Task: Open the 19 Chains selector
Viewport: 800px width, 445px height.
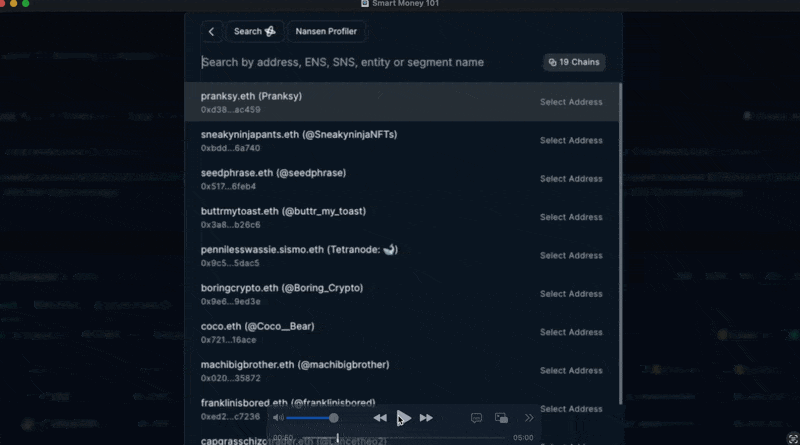Action: (574, 62)
